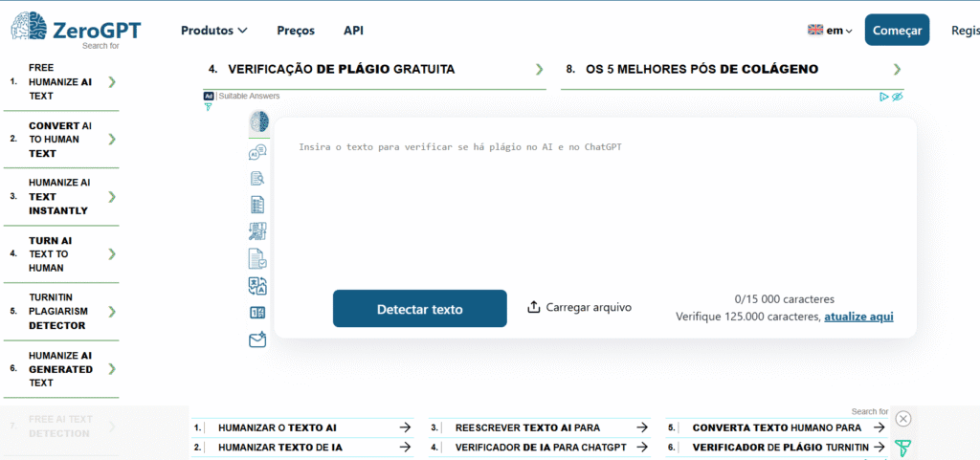Click arrow next to Verificação de Plágio Gratuita
This screenshot has width=980, height=460.
(539, 70)
